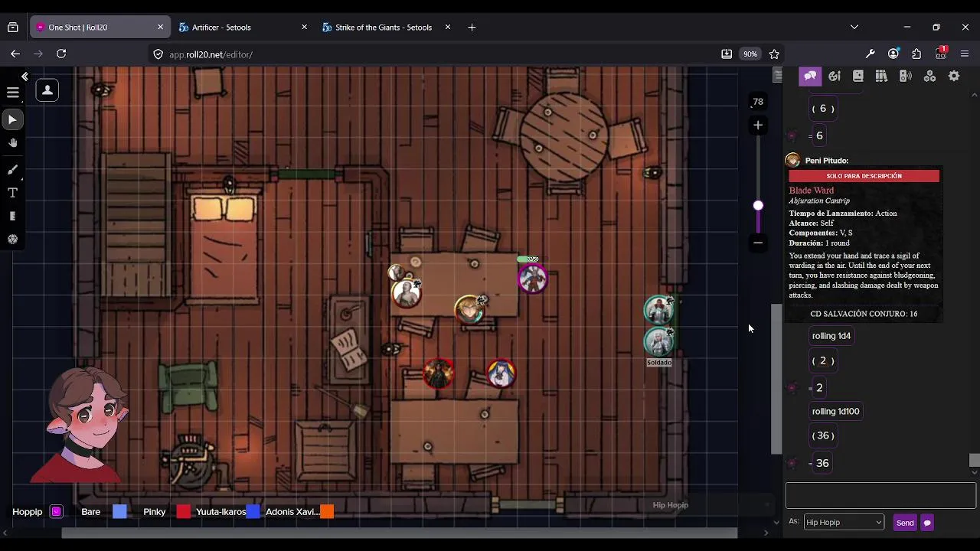The width and height of the screenshot is (980, 551).
Task: Open the layers menu hamburger icon
Action: (13, 93)
